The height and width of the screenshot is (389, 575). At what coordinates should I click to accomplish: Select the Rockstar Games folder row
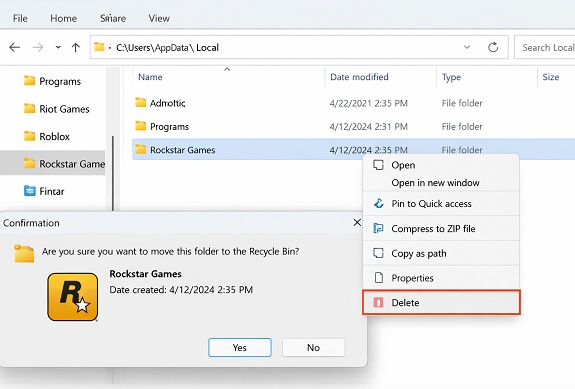354,149
